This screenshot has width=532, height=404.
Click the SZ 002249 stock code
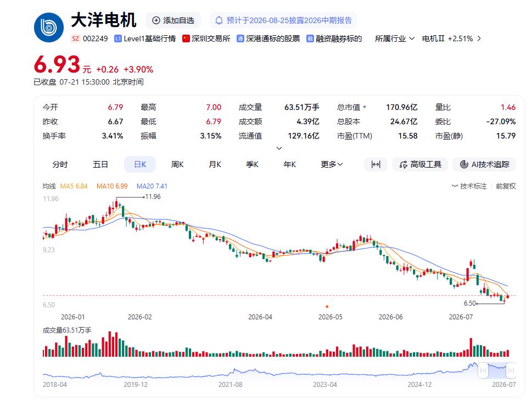click(x=89, y=38)
